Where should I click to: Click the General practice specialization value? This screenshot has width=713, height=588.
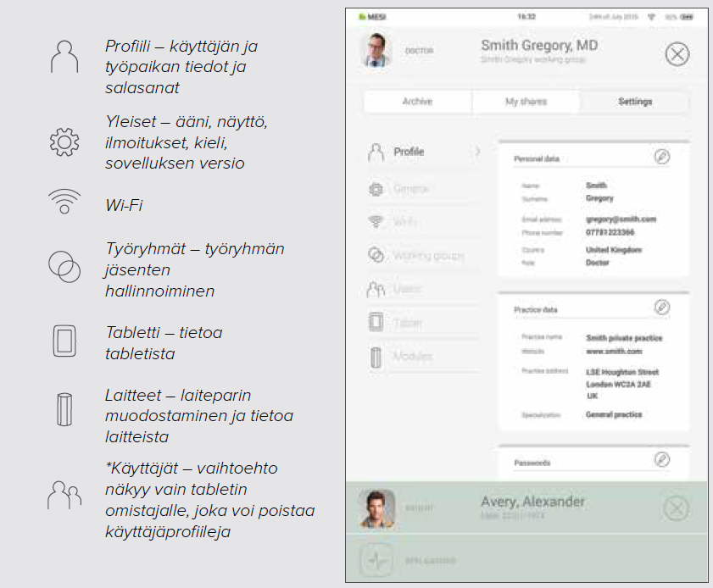click(614, 414)
